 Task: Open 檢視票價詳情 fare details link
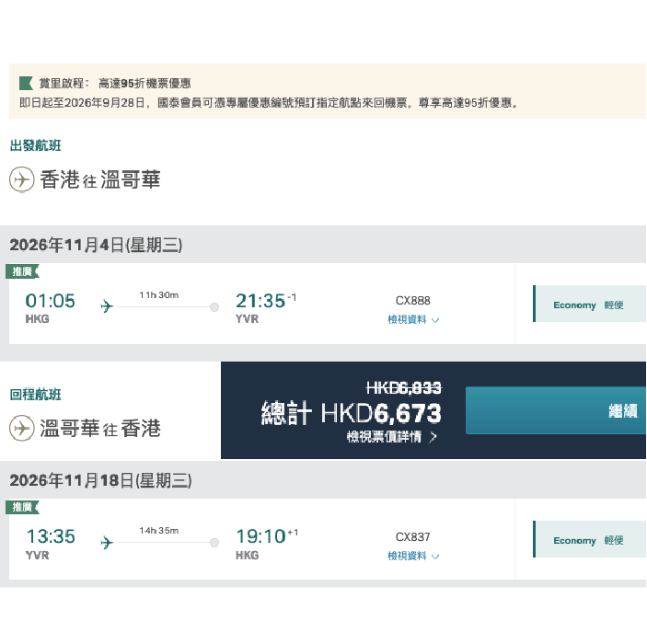[391, 436]
